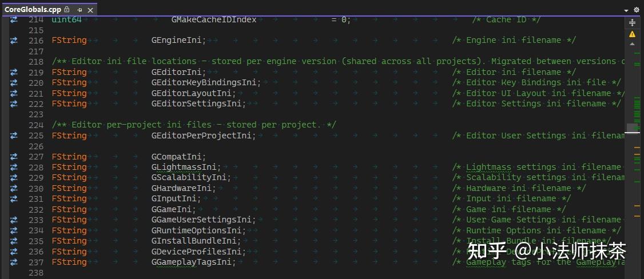Click the margin icon beside line 233
The width and height of the screenshot is (644, 279).
[14, 220]
